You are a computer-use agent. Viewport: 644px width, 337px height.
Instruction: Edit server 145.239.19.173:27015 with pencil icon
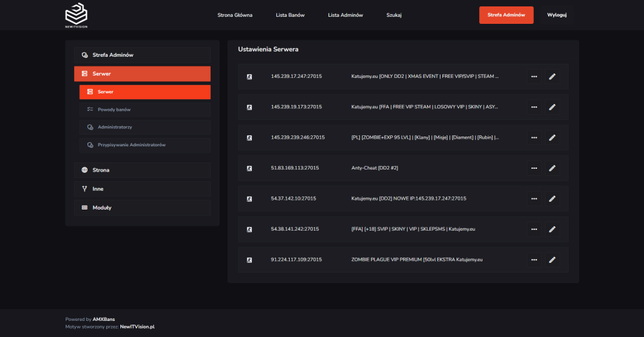pyautogui.click(x=552, y=107)
